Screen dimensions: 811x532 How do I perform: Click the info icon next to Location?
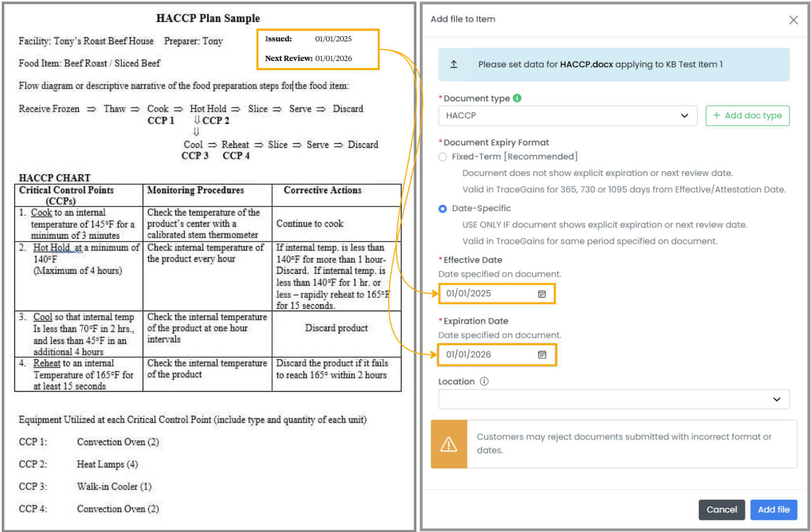click(485, 381)
